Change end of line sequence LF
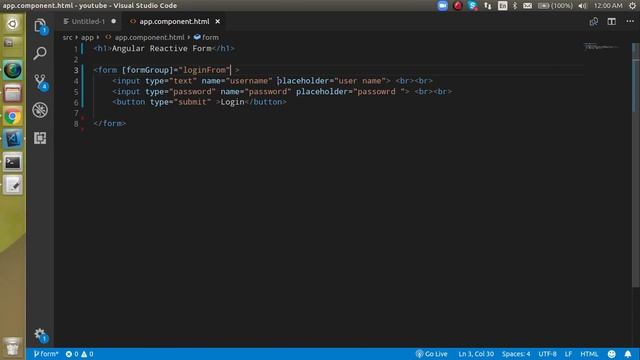The height and width of the screenshot is (360, 640). pyautogui.click(x=568, y=354)
